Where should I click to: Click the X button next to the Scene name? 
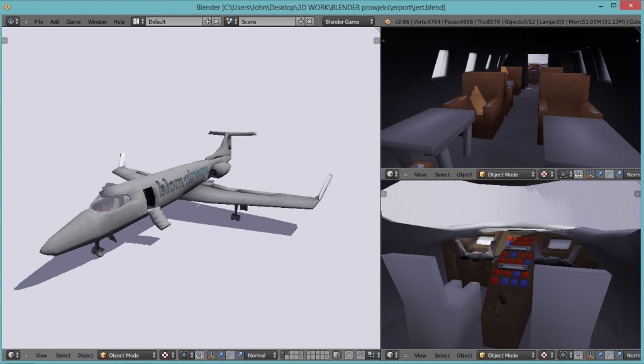(x=308, y=20)
